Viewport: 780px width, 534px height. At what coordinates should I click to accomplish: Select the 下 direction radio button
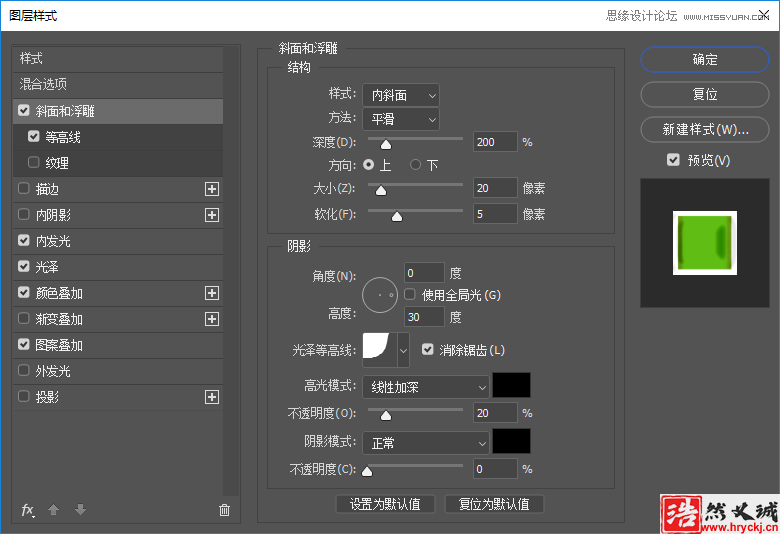point(415,165)
